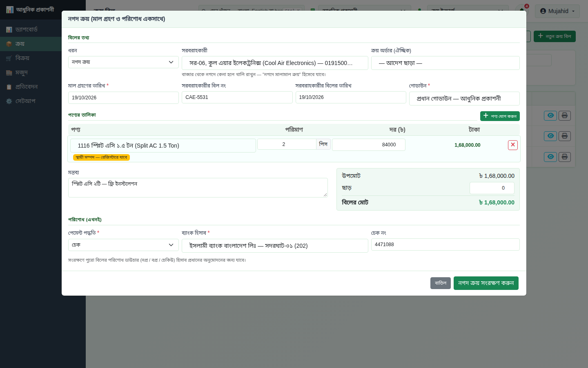Edit the supplier bill number CAE-5531
Image resolution: width=588 pixels, height=368 pixels.
237,97
